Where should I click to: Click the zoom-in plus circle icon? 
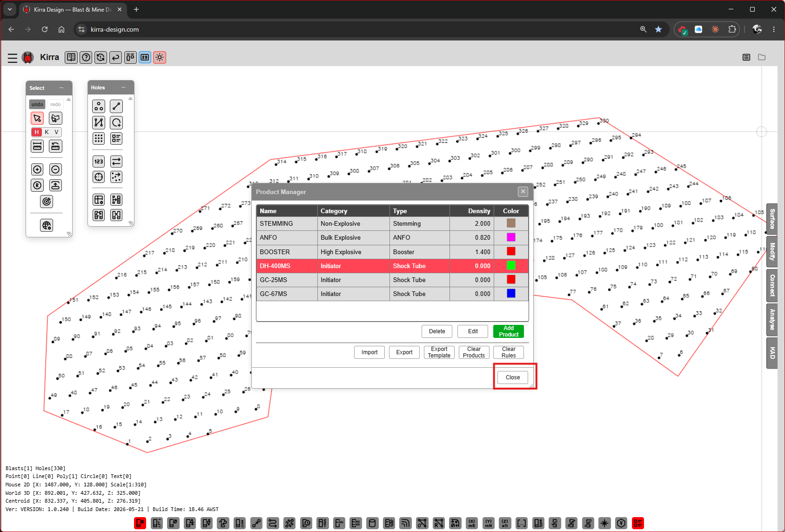point(38,169)
